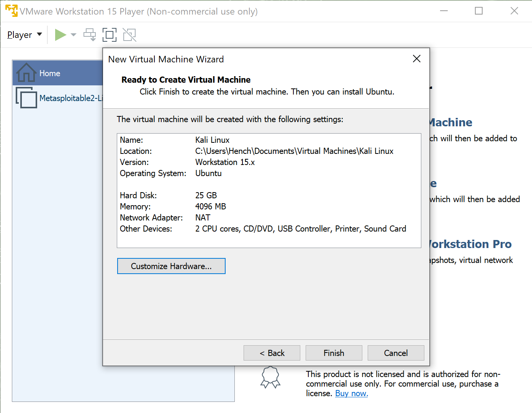Click the license ribbon badge icon
This screenshot has height=413, width=532.
coord(270,377)
